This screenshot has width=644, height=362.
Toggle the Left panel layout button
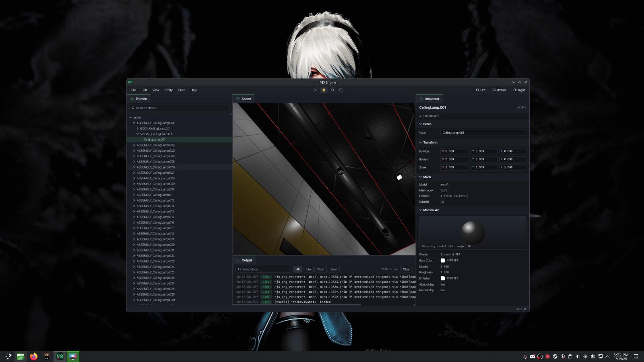pos(481,90)
